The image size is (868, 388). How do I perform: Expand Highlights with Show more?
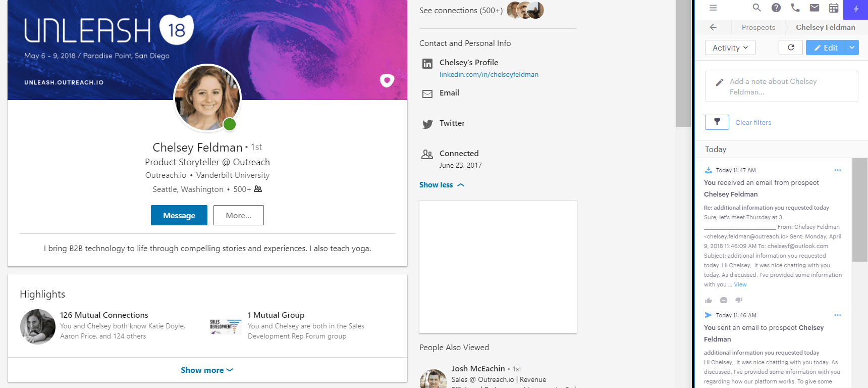coord(207,370)
